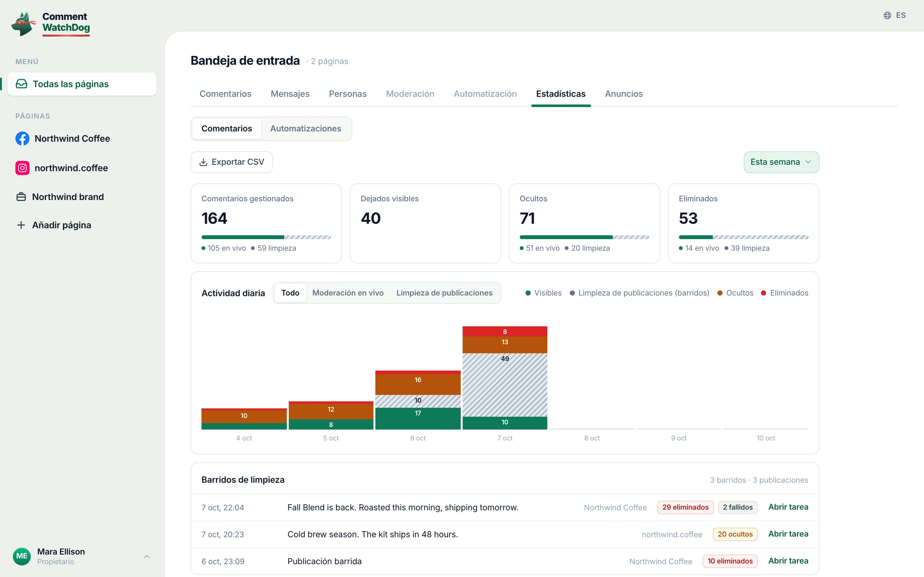Click the hatched 49 segment in 7 oct bar
This screenshot has height=577, width=924.
pos(505,385)
